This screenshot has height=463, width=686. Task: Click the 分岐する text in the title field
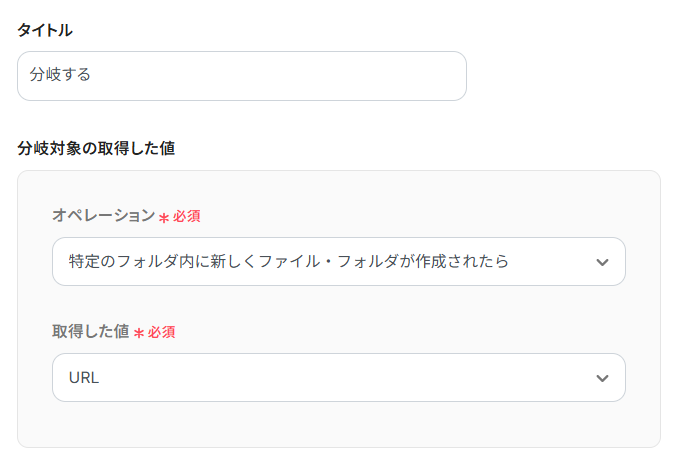[60, 76]
